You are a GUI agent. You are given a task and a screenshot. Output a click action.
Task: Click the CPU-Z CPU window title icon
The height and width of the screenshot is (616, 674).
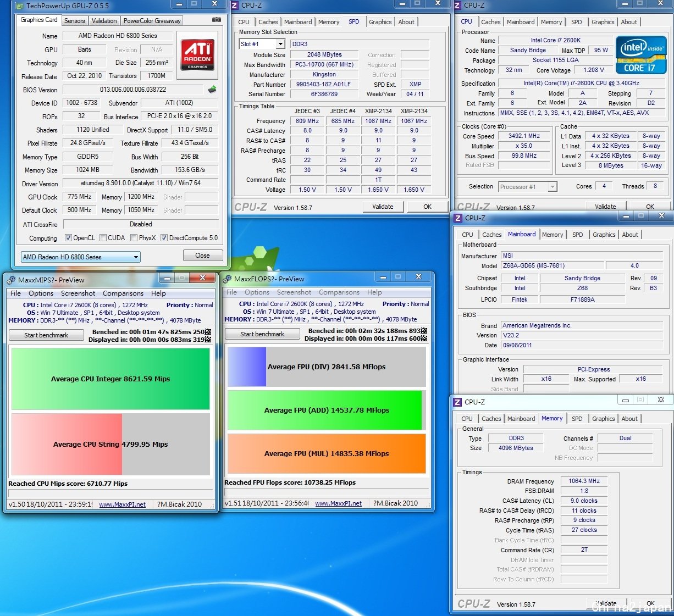tap(457, 5)
